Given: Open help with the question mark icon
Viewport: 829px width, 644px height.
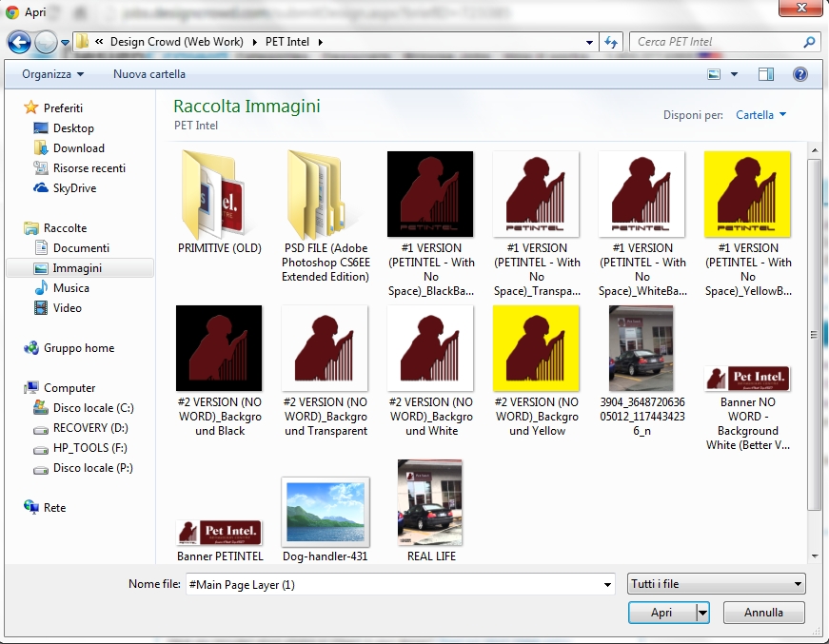Looking at the screenshot, I should 799,74.
